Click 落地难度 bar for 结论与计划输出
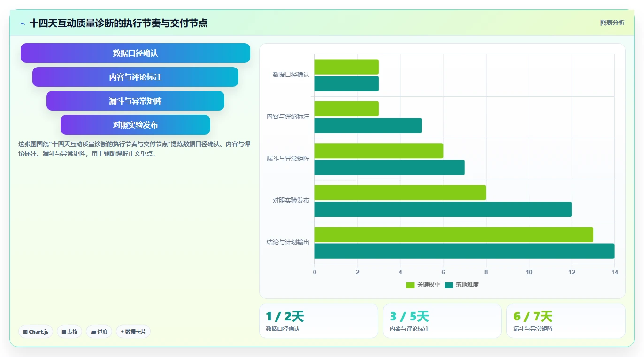The height and width of the screenshot is (357, 644). point(465,251)
